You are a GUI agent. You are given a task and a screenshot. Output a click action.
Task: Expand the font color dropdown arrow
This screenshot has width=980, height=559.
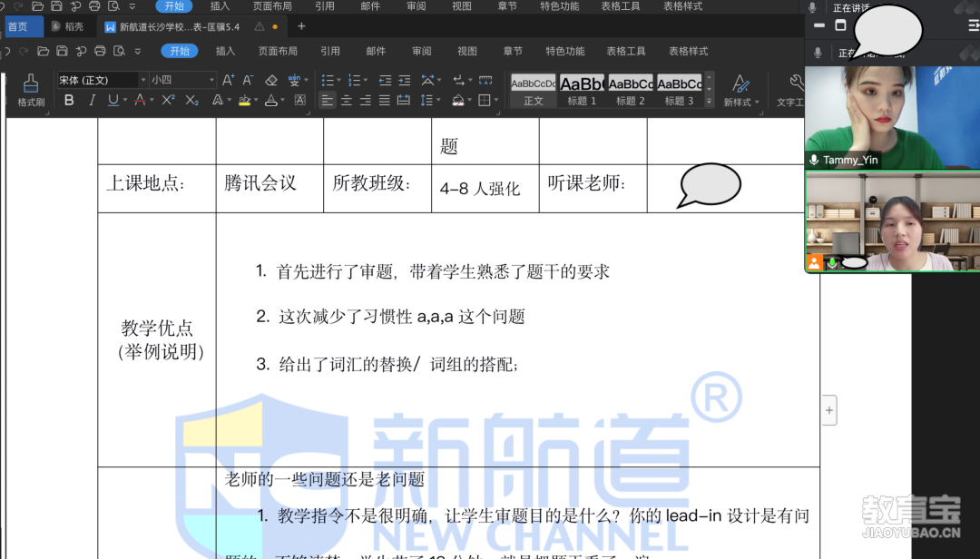282,100
